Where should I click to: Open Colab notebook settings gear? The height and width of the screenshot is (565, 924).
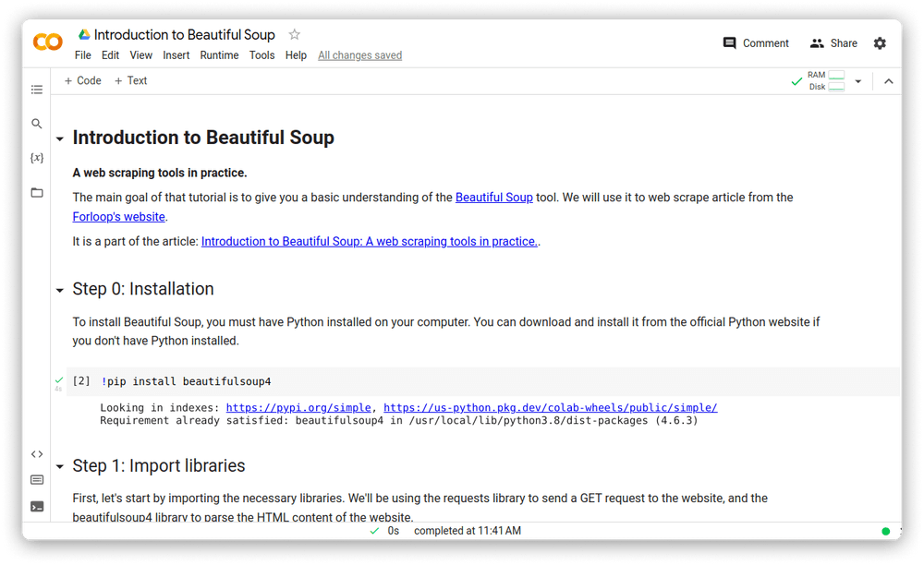[x=880, y=42]
